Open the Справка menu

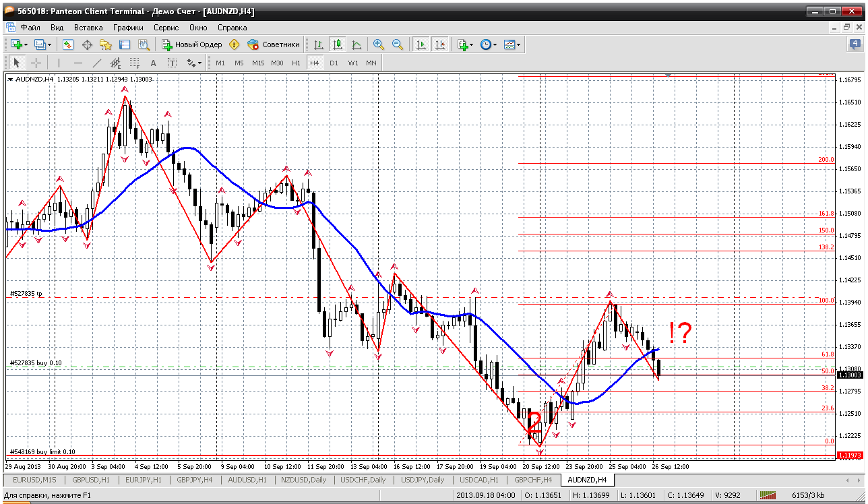click(232, 28)
